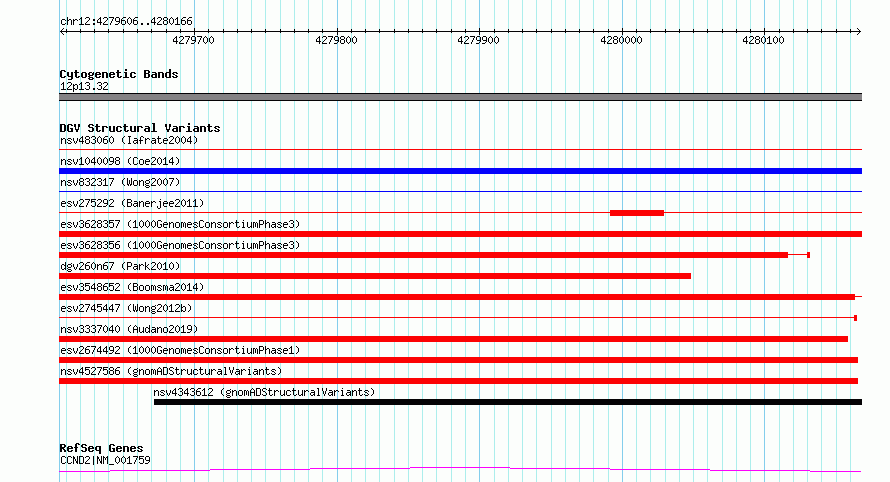Click ruler position 4280100

[x=763, y=40]
